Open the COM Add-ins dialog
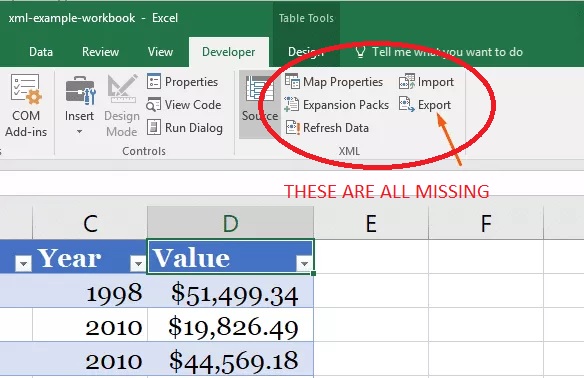This screenshot has height=378, width=584. (x=26, y=105)
